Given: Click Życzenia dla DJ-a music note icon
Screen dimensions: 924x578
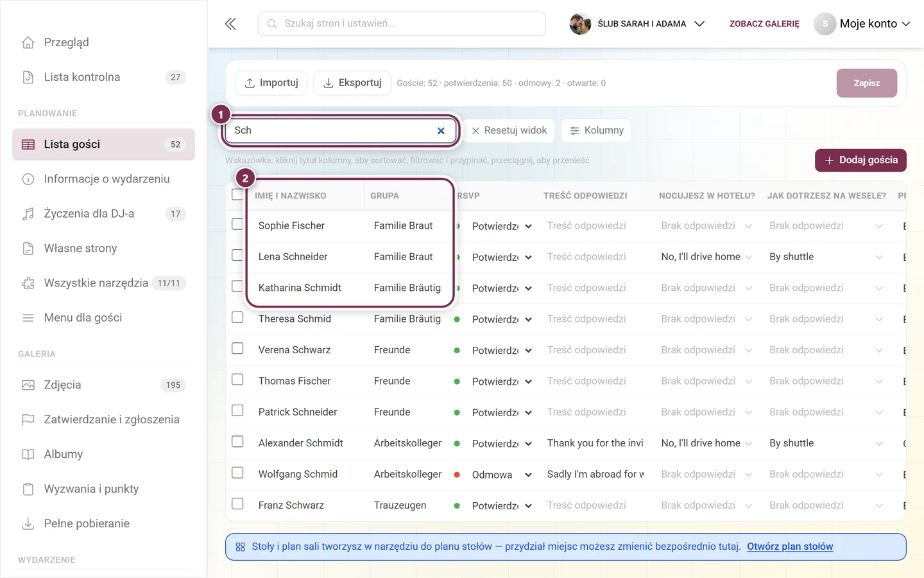Looking at the screenshot, I should pos(28,214).
